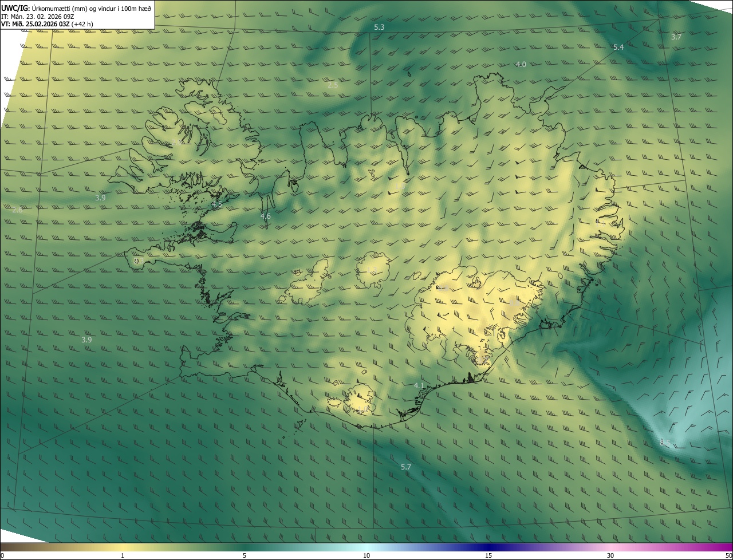Click the 50 tick label on the color scale
This screenshot has height=560, width=733.
click(x=728, y=555)
